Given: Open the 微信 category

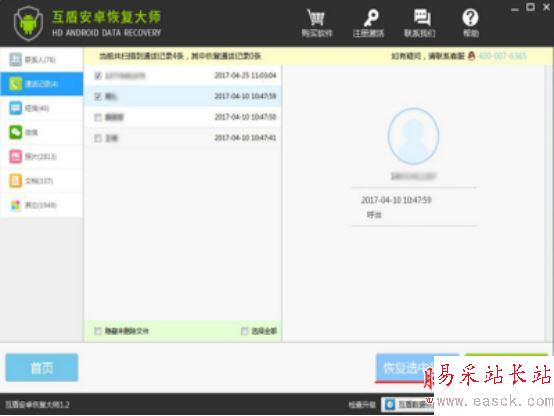Looking at the screenshot, I should tap(42, 132).
